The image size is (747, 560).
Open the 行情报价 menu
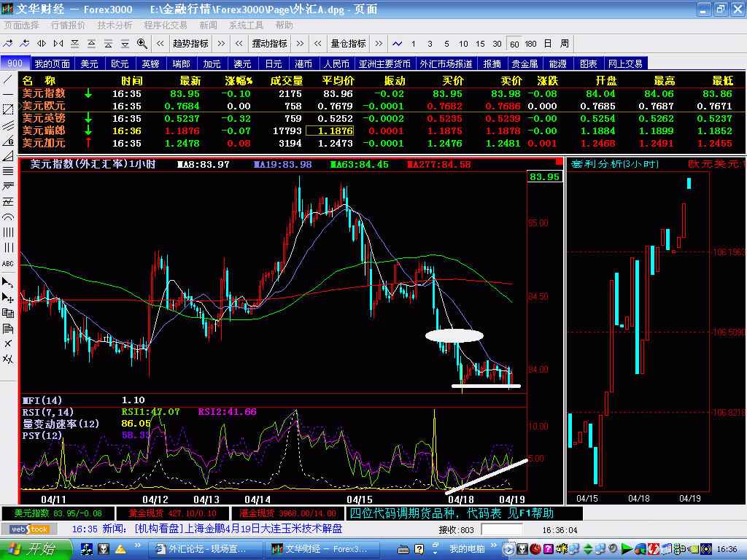pos(68,26)
